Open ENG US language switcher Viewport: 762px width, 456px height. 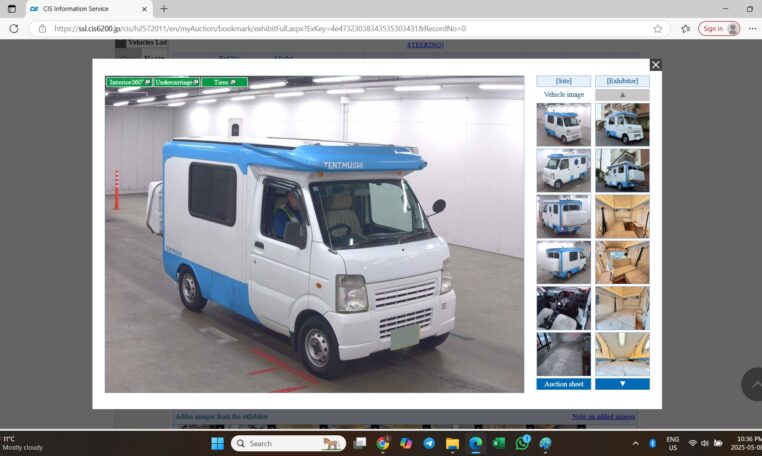[673, 443]
